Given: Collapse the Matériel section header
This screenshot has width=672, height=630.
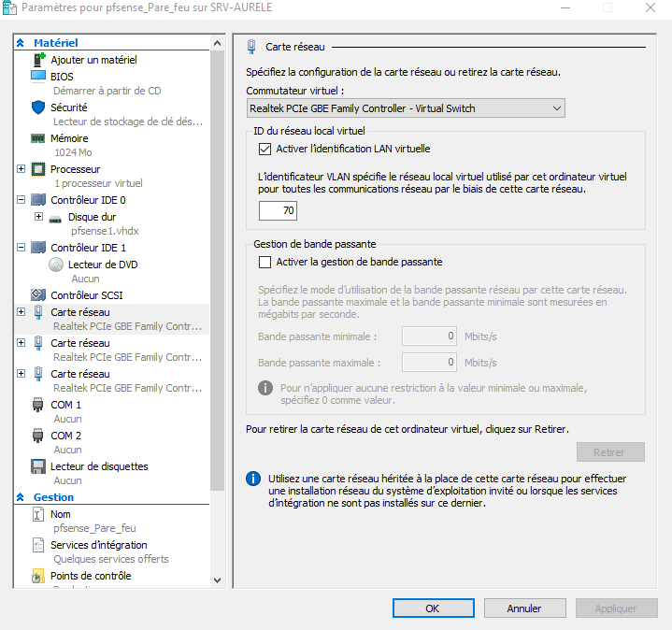Looking at the screenshot, I should [21, 43].
